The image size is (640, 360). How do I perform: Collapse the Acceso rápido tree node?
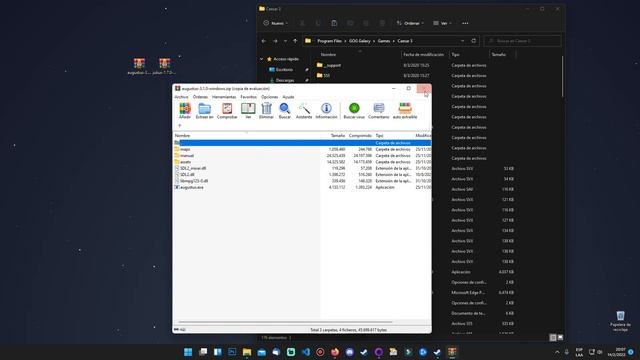point(262,59)
